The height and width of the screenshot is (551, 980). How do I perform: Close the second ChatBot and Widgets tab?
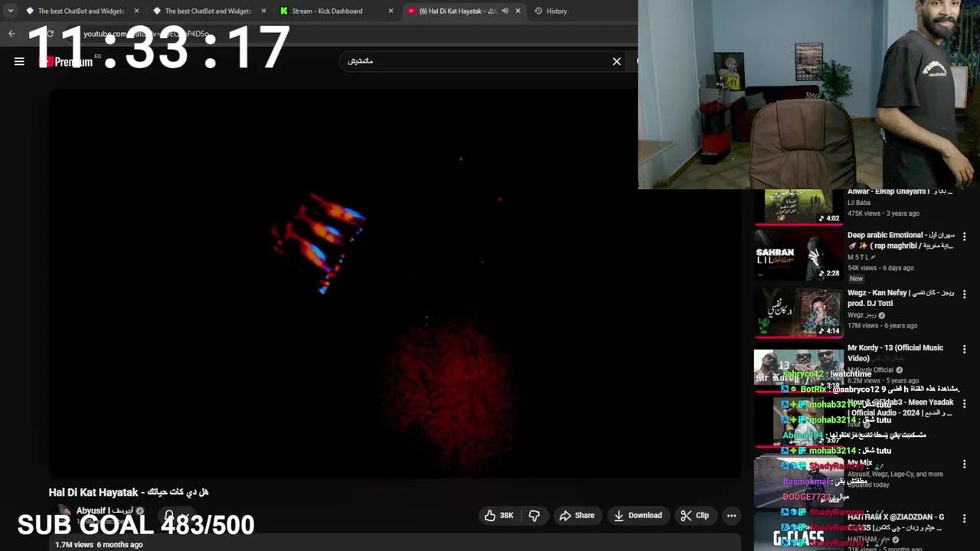[x=263, y=11]
